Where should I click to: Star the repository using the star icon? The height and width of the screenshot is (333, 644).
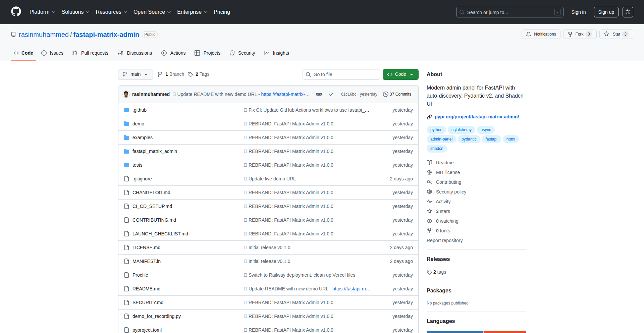point(607,34)
